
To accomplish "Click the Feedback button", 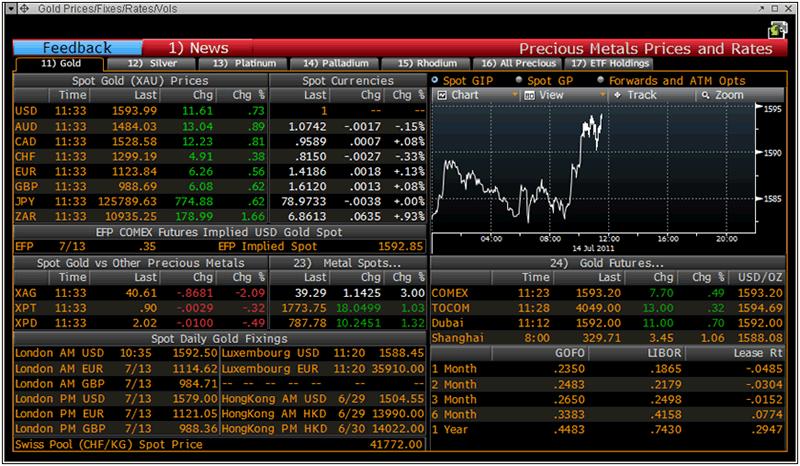I will point(78,48).
